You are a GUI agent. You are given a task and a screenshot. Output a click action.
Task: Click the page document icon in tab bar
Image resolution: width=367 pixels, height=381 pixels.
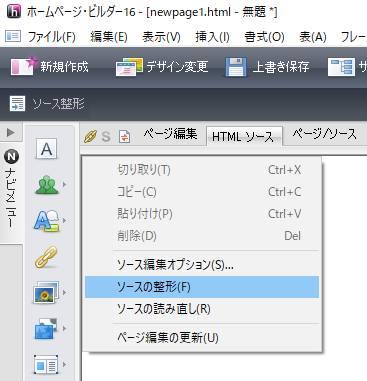tap(125, 137)
